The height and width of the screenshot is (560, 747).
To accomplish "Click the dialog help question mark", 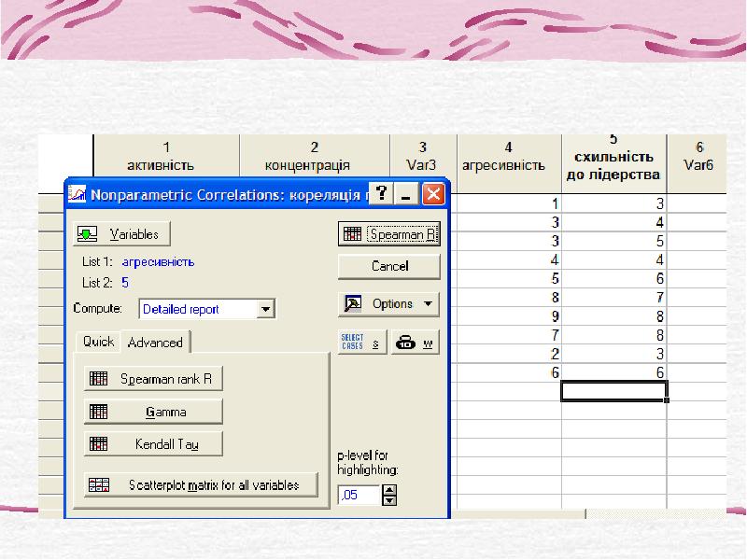I will point(381,195).
